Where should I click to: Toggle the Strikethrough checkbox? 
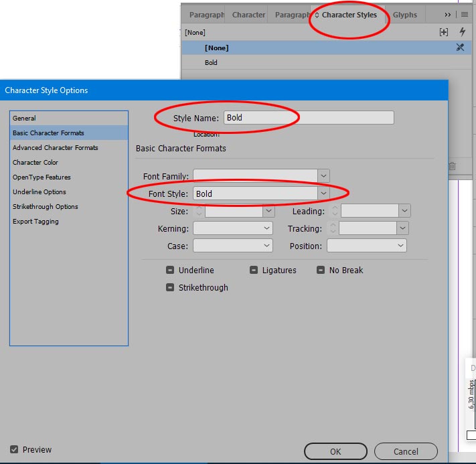(x=170, y=287)
